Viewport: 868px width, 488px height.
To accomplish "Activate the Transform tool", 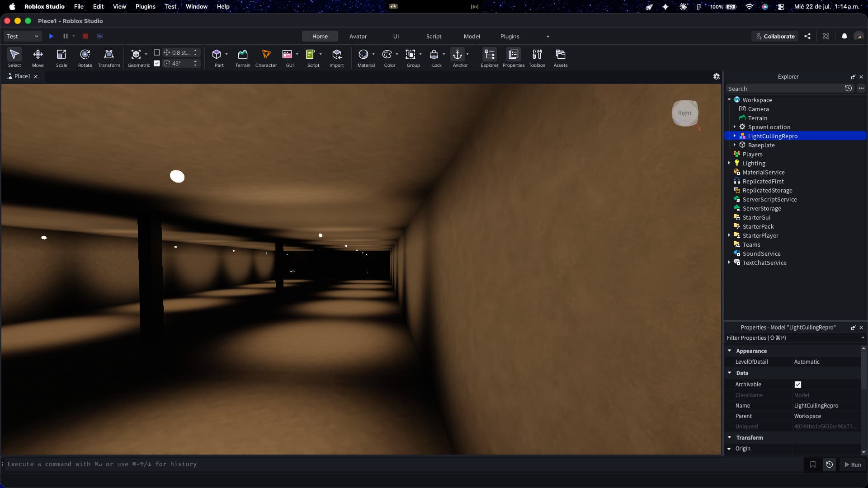I will tap(109, 58).
